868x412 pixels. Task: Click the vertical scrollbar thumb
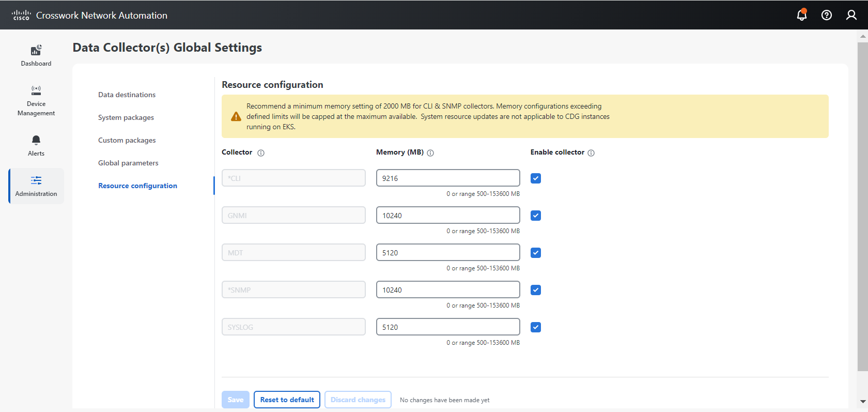(863, 206)
